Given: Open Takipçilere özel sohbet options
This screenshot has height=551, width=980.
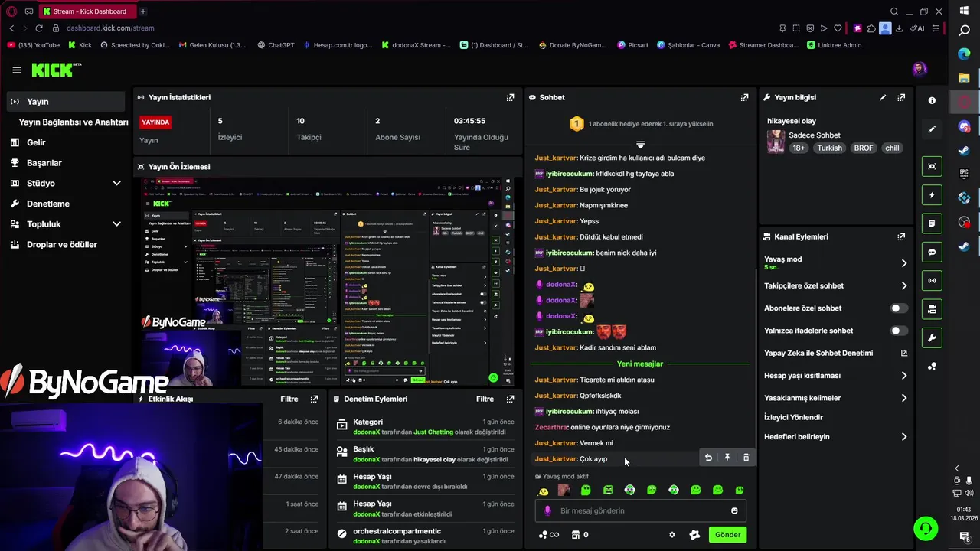Looking at the screenshot, I should [x=836, y=285].
